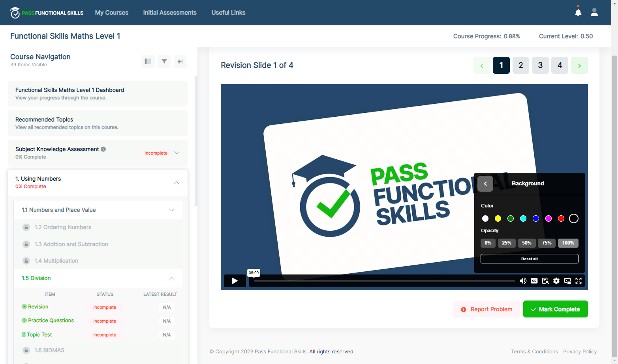This screenshot has height=364, width=618.
Task: Open the notifications bell
Action: (578, 12)
